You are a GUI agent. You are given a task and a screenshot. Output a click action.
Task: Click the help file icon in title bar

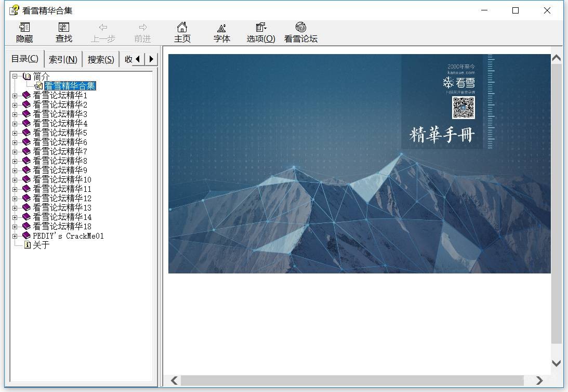click(14, 10)
